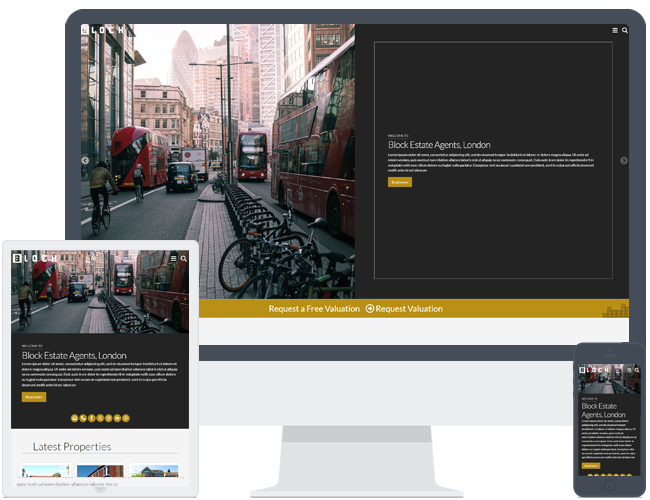Click the BLOCK logo on the desktop screen
This screenshot has width=650, height=500.
tap(105, 30)
